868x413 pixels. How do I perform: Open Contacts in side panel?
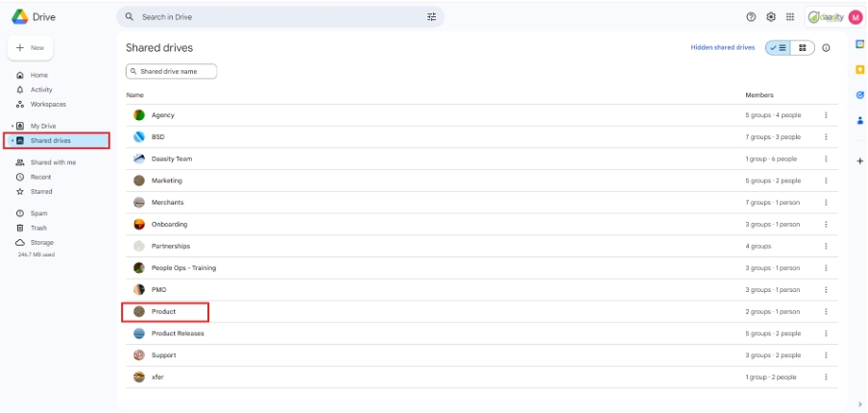click(x=859, y=119)
